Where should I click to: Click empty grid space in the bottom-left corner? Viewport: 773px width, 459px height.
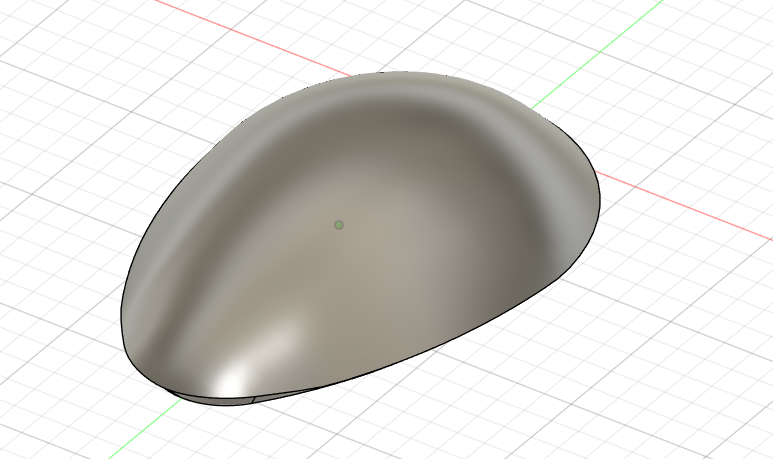pos(50,420)
